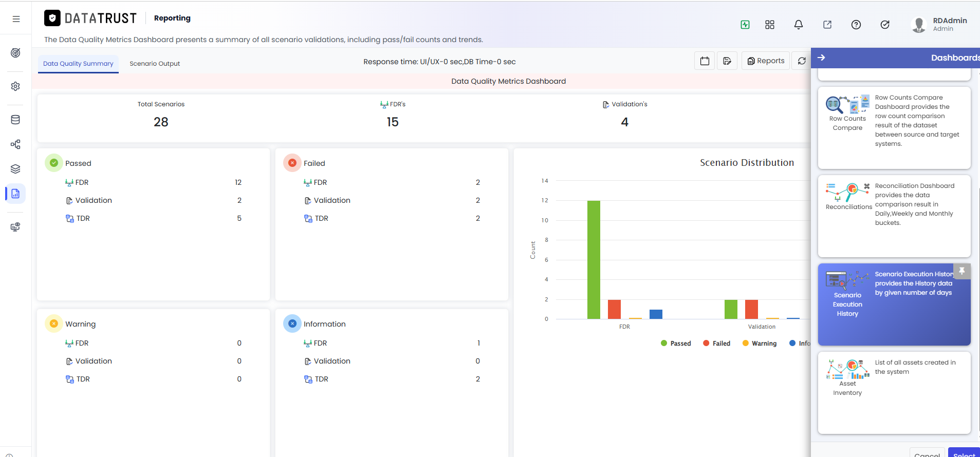Open the notifications bell
Viewport: 980px width, 457px height.
point(799,25)
